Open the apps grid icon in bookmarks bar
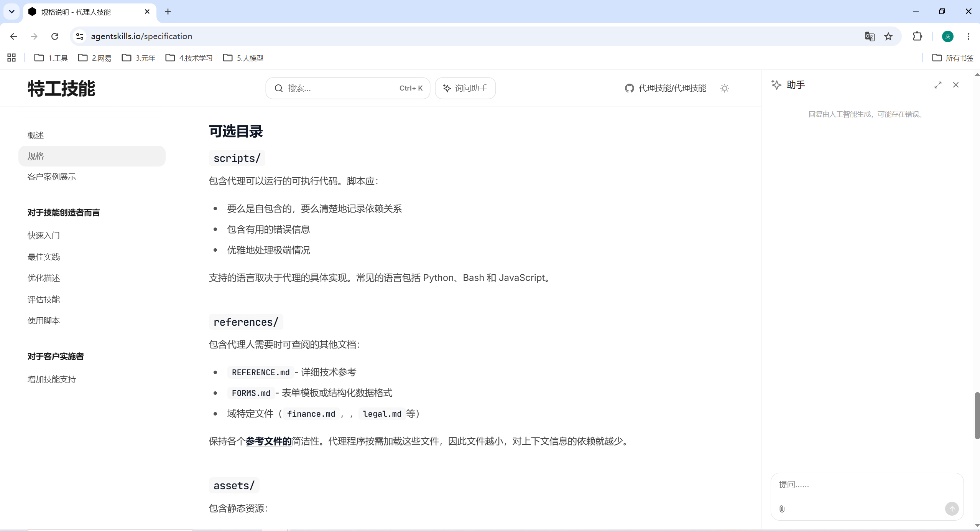This screenshot has width=980, height=531. coord(12,58)
